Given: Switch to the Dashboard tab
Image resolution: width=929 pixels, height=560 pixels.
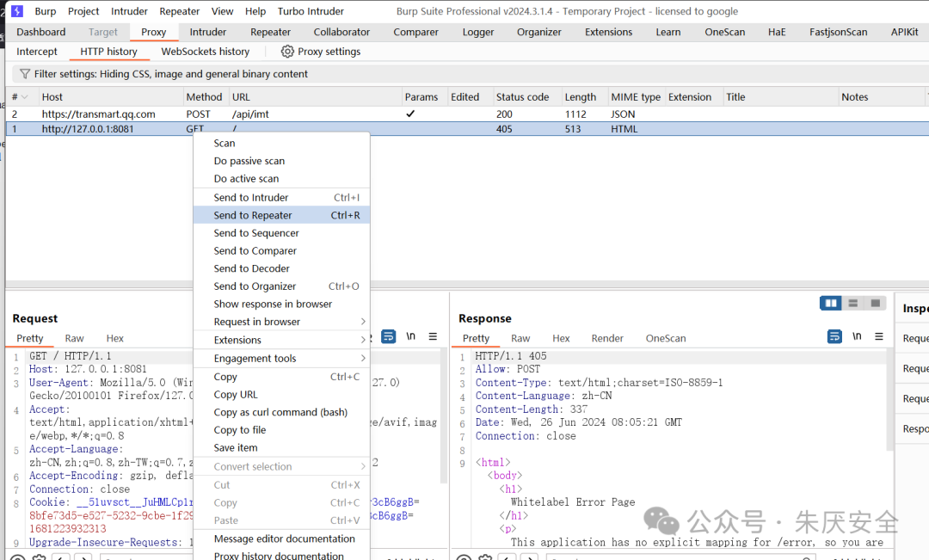Looking at the screenshot, I should [41, 32].
